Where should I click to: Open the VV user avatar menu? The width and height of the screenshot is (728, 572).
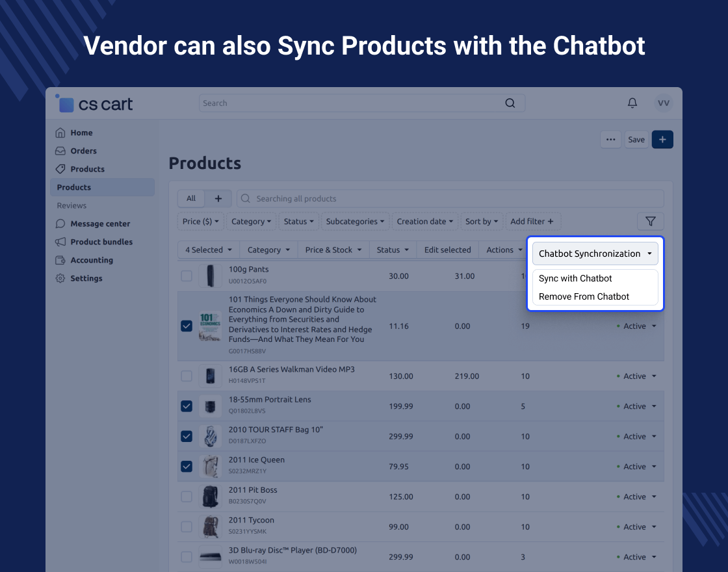[x=663, y=103]
